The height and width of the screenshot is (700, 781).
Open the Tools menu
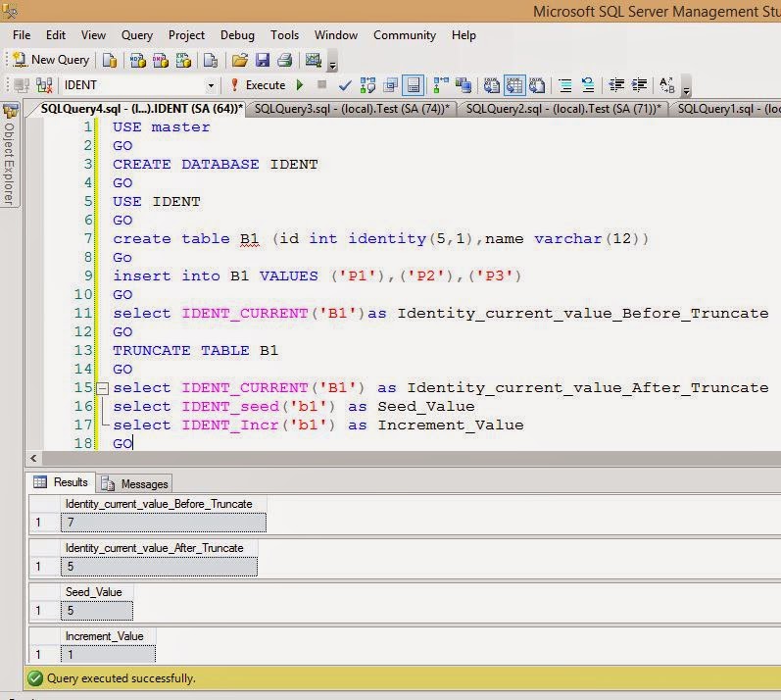(x=284, y=35)
